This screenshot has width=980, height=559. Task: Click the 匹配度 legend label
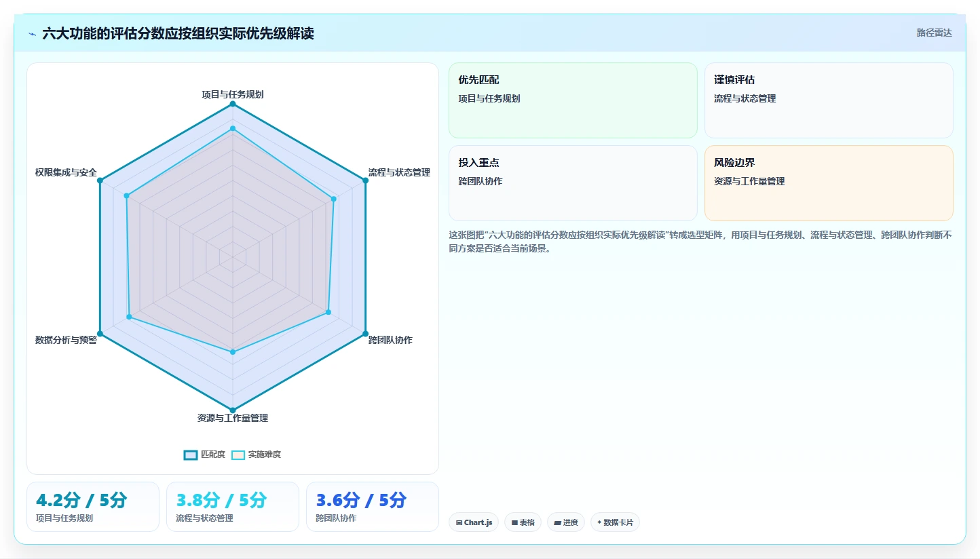[213, 455]
